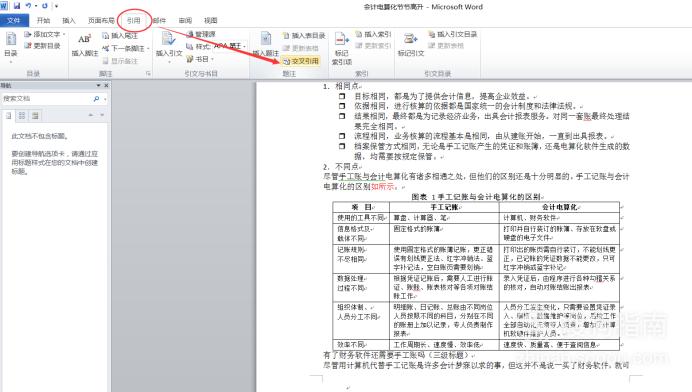The width and height of the screenshot is (692, 392).
Task: Open the 文件 file tab
Action: click(x=14, y=20)
